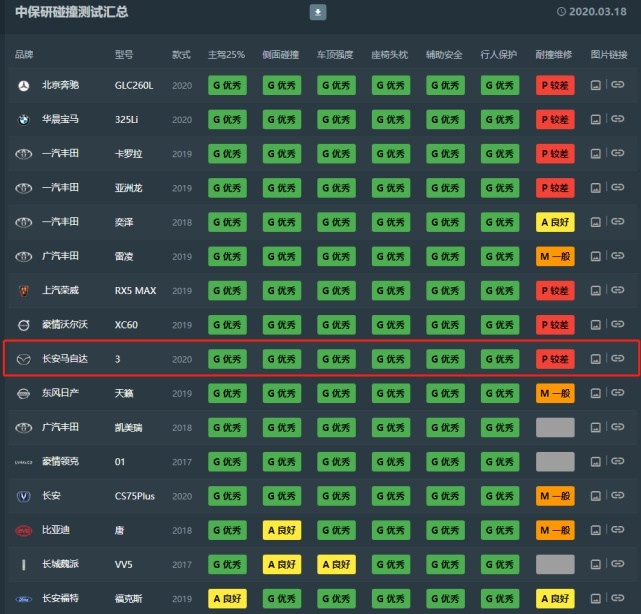The height and width of the screenshot is (614, 641).
Task: Open link icon for 雷凌 row
Action: [617, 255]
